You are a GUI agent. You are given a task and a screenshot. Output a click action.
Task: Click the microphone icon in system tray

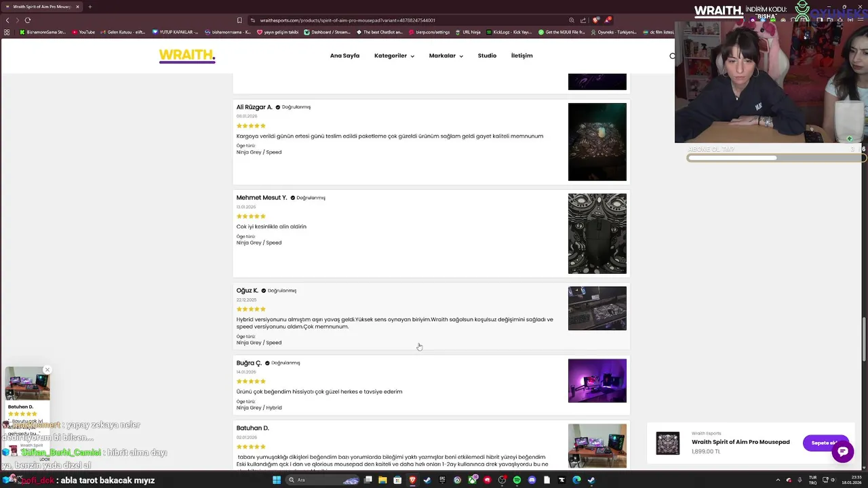800,480
